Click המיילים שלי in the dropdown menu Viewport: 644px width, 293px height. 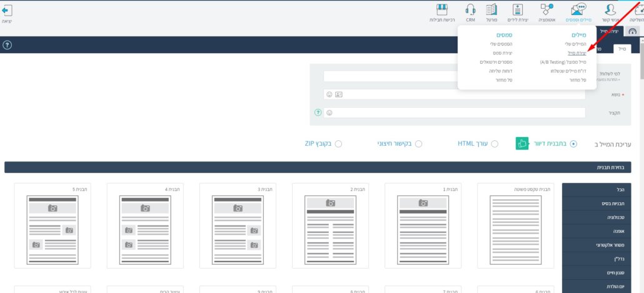point(576,44)
